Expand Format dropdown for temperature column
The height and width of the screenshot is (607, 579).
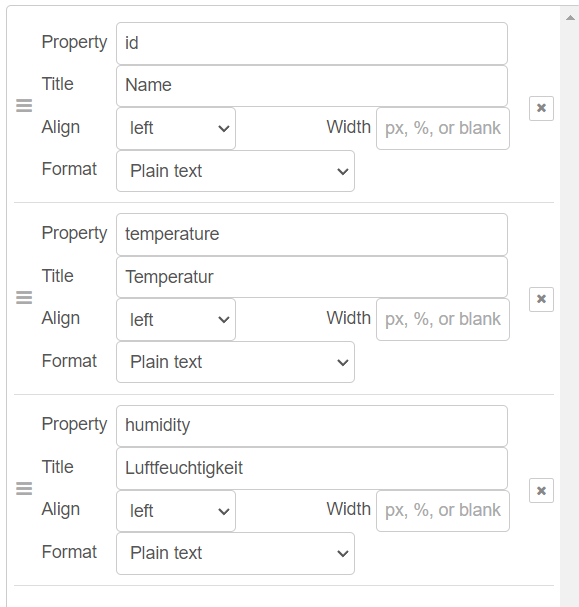pyautogui.click(x=235, y=362)
